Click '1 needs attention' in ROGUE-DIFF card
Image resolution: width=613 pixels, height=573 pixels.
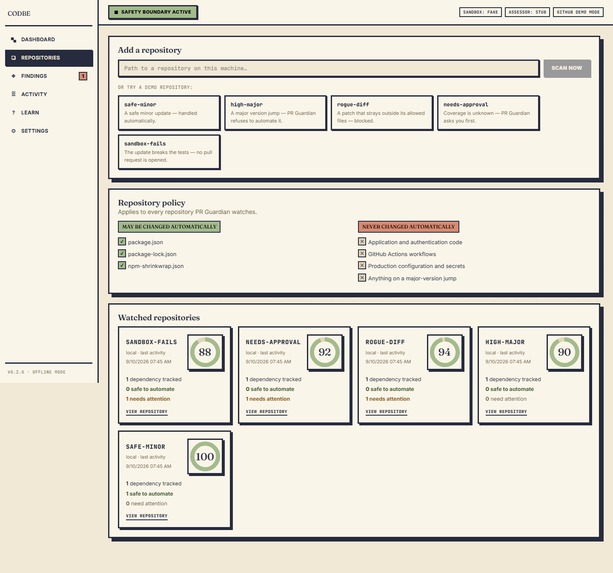pos(387,399)
